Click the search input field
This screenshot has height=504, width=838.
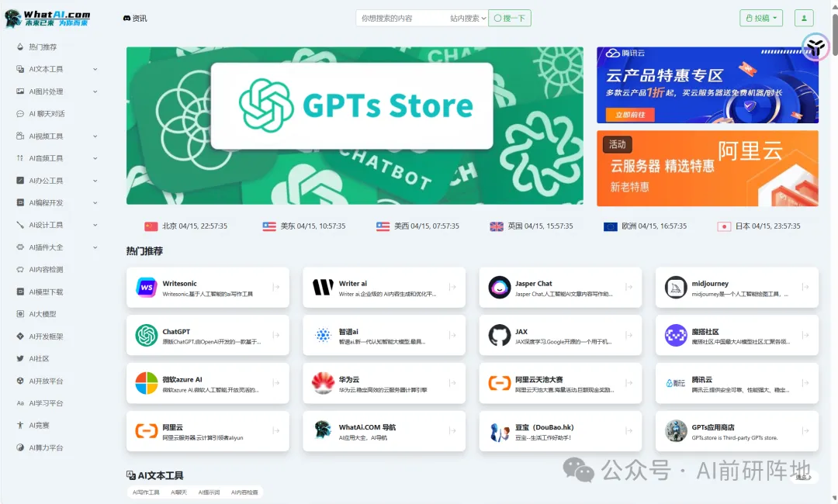tap(400, 18)
